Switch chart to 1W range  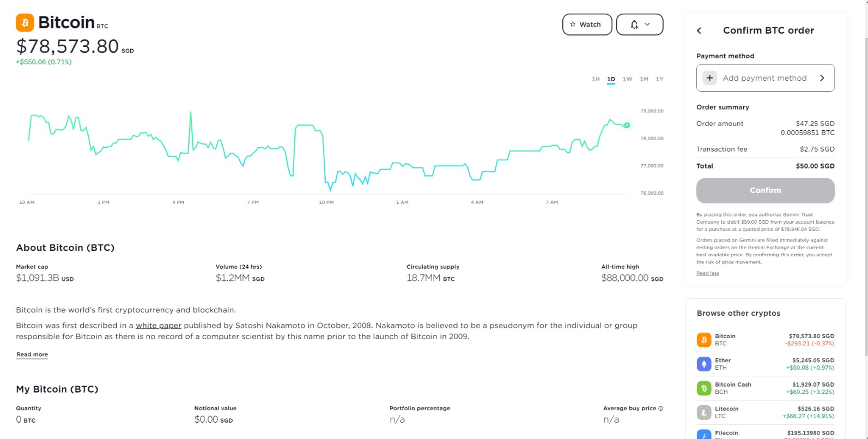pos(627,79)
